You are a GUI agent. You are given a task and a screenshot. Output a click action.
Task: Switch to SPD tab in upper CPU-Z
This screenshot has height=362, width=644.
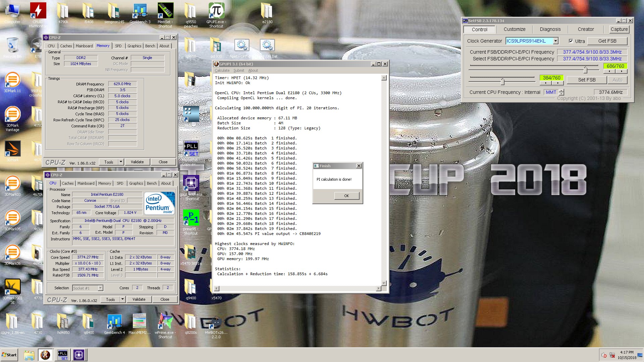pos(118,46)
